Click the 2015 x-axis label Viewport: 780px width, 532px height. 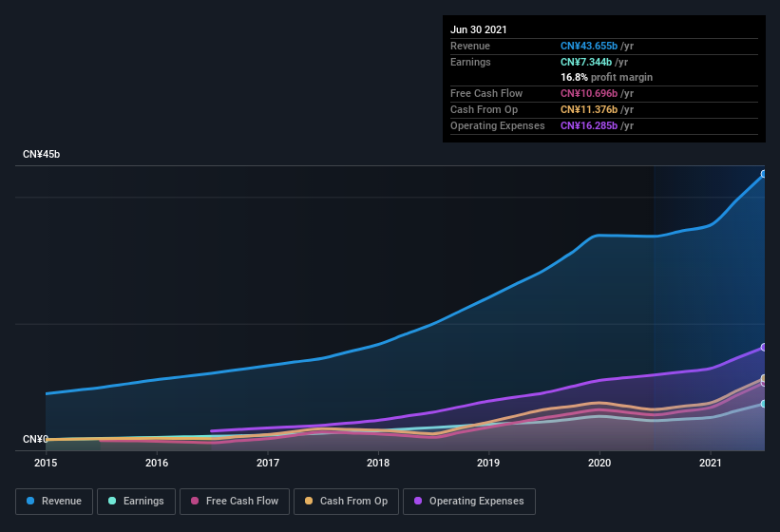coord(46,463)
